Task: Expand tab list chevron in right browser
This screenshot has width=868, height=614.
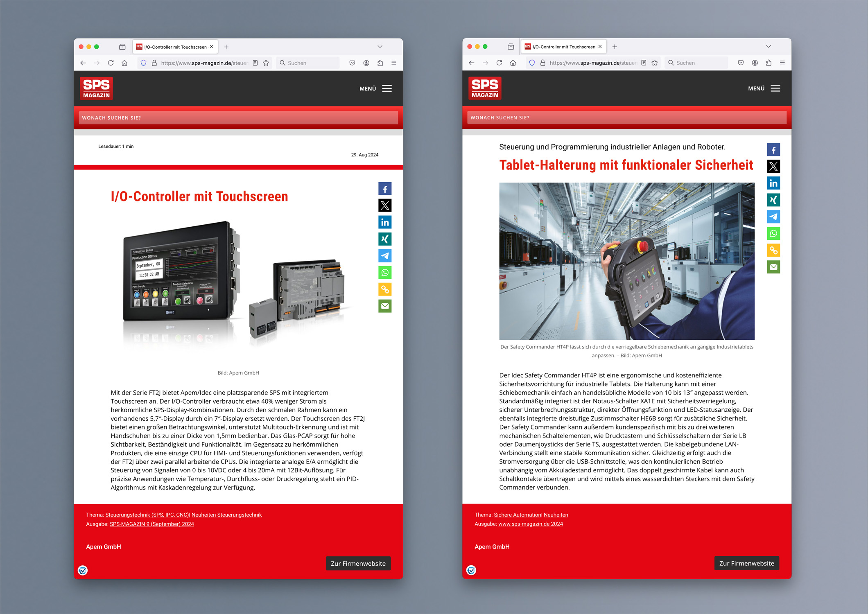Action: (x=769, y=47)
